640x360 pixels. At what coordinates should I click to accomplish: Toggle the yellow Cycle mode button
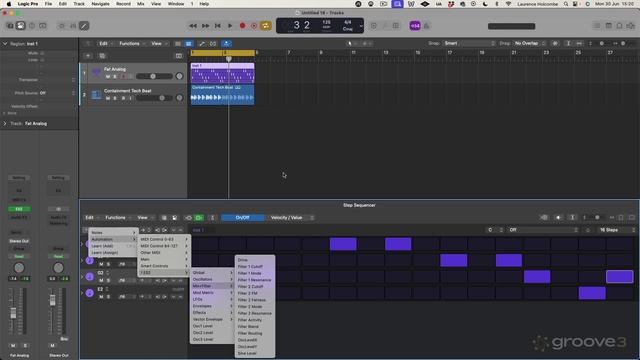[x=266, y=26]
